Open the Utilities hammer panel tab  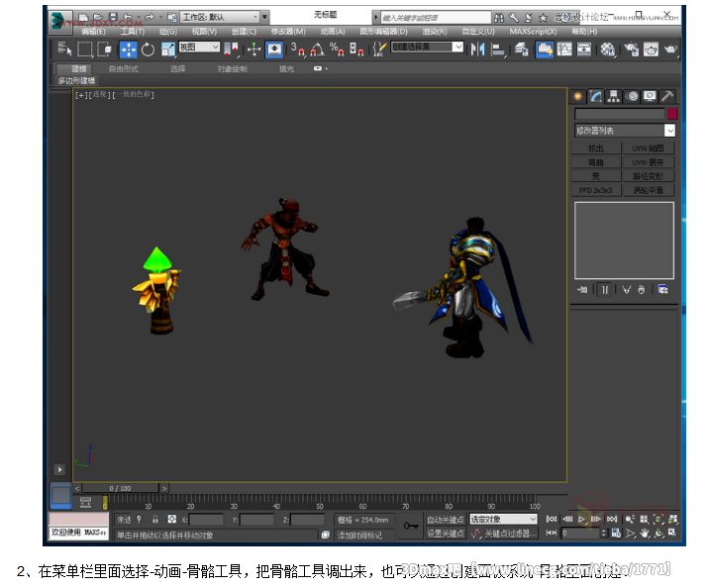pos(667,96)
